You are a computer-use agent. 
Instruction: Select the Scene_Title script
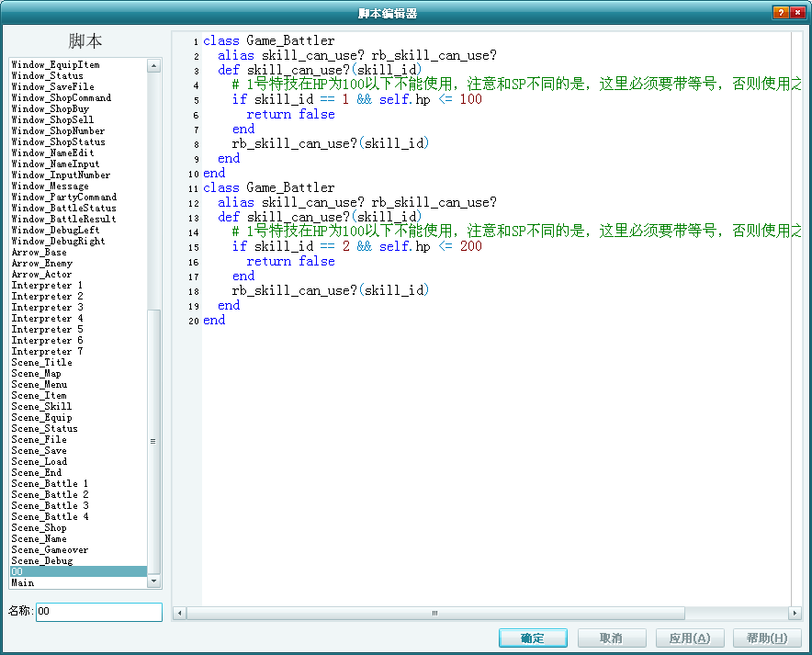click(x=78, y=362)
